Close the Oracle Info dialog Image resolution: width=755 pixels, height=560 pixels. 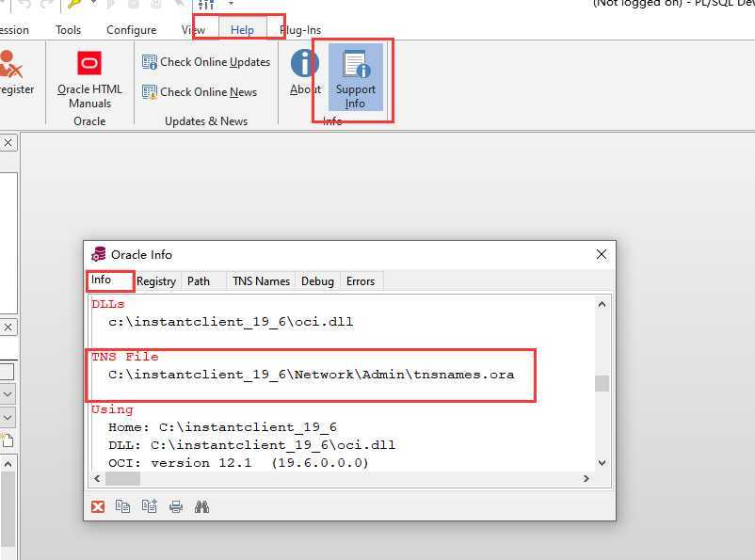click(x=602, y=254)
